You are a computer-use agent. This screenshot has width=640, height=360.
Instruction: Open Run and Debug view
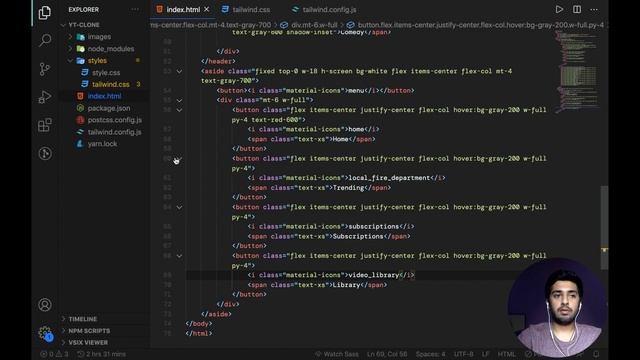click(44, 97)
